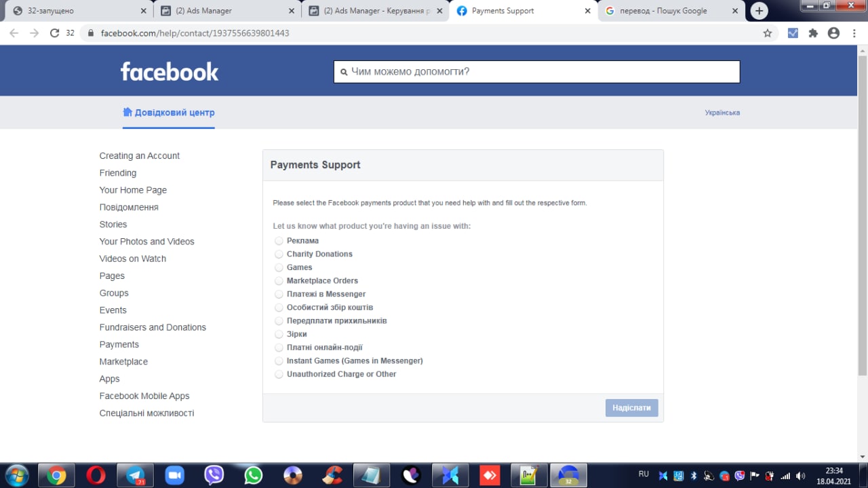Viewport: 868px width, 488px height.
Task: Open the Marketplace help topic
Action: pyautogui.click(x=123, y=362)
